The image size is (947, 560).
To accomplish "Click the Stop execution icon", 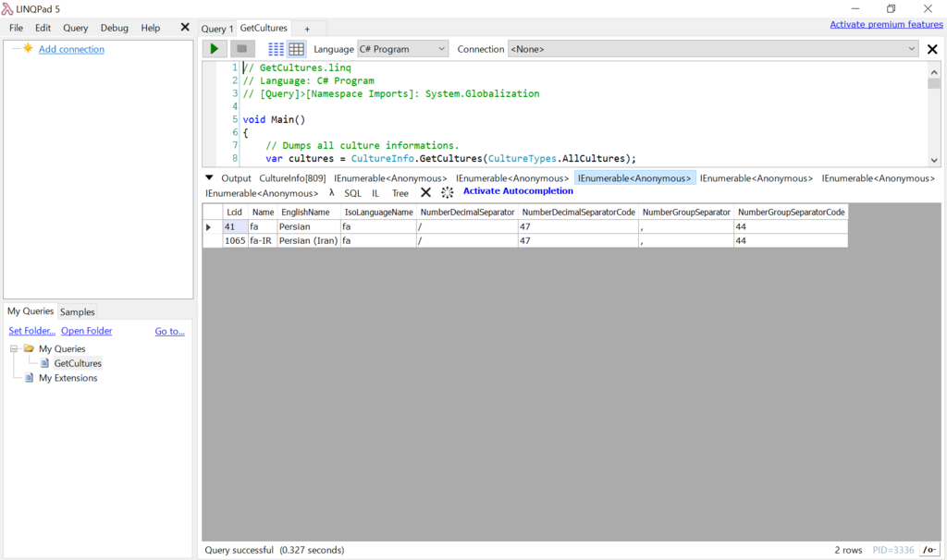I will pos(241,48).
